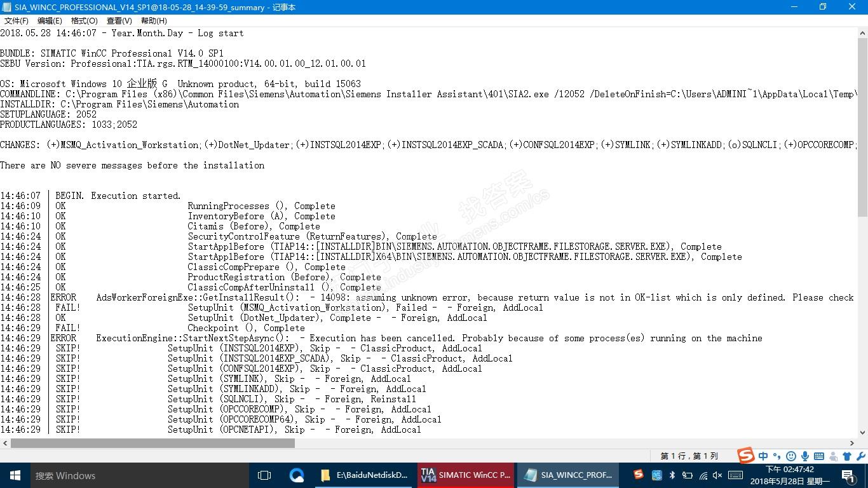Viewport: 868px width, 488px height.
Task: Click the muted volume speaker icon
Action: pyautogui.click(x=717, y=475)
